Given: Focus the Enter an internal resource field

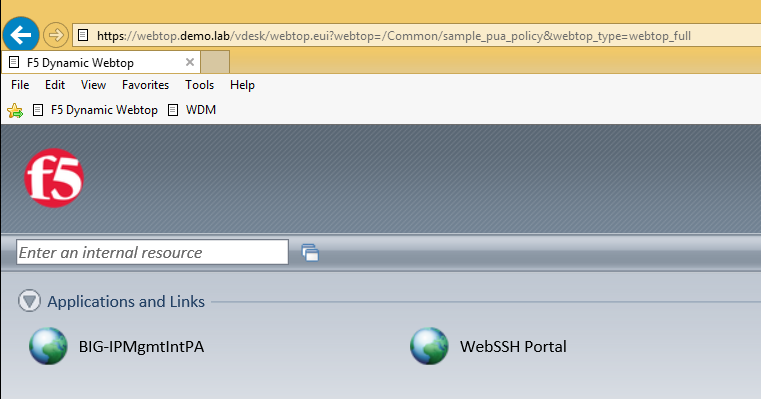Looking at the screenshot, I should (152, 252).
